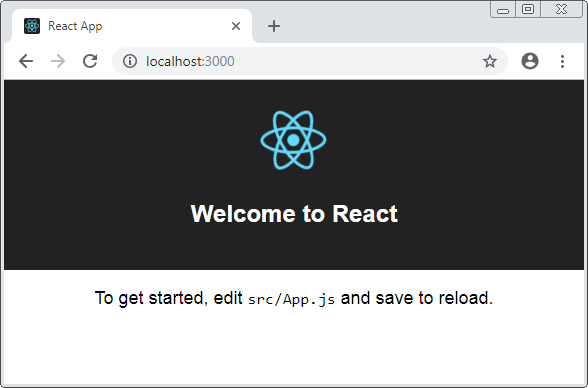
Task: Open the user profile avatar
Action: pyautogui.click(x=530, y=61)
